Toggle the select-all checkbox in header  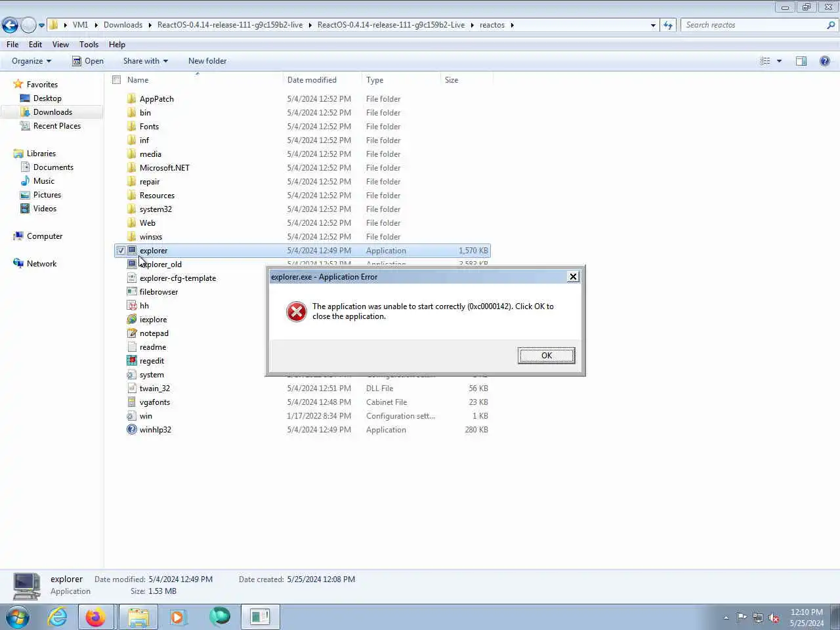[117, 80]
